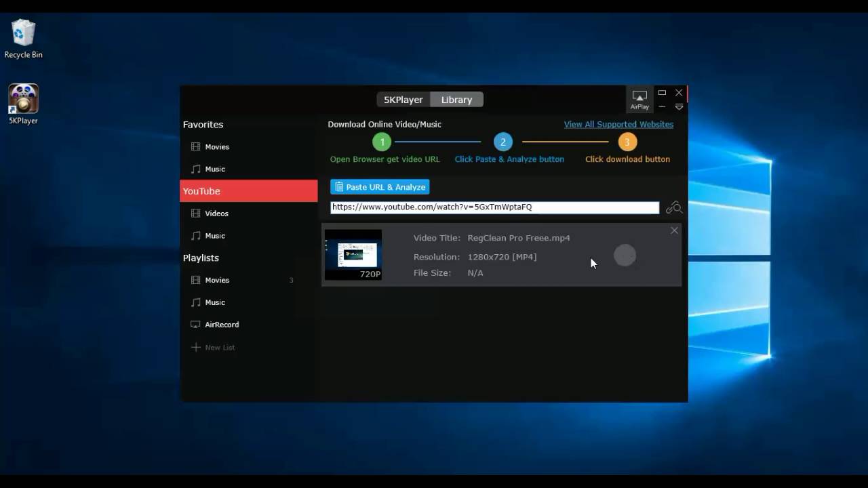The height and width of the screenshot is (488, 868).
Task: Open 5KPlayer from the desktop
Action: click(22, 97)
